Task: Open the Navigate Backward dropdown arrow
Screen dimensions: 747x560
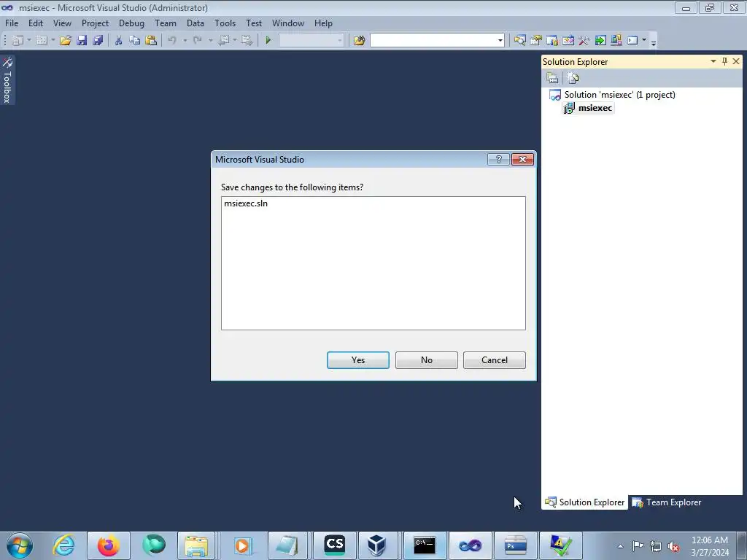Action: pos(235,41)
